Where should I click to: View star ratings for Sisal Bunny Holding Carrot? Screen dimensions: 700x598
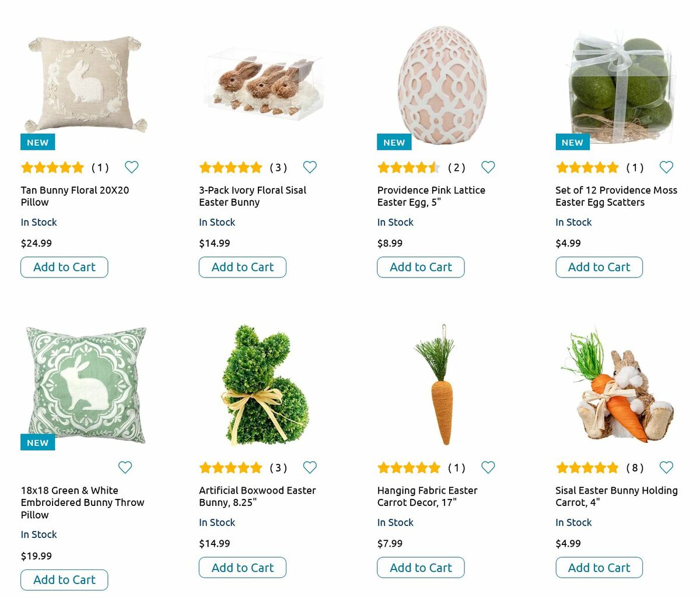point(587,467)
